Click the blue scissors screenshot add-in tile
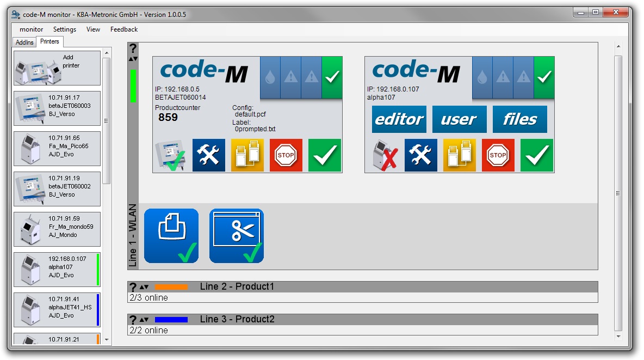The height and width of the screenshot is (360, 644). [237, 236]
